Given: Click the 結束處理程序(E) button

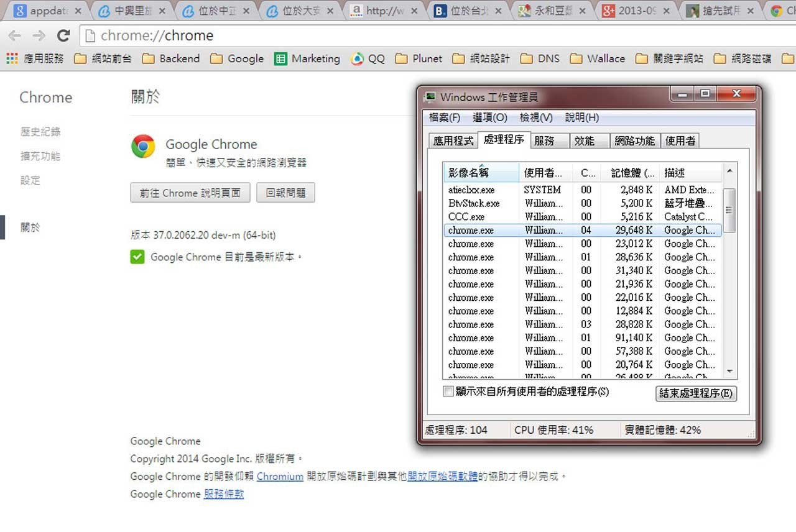Looking at the screenshot, I should pyautogui.click(x=696, y=393).
